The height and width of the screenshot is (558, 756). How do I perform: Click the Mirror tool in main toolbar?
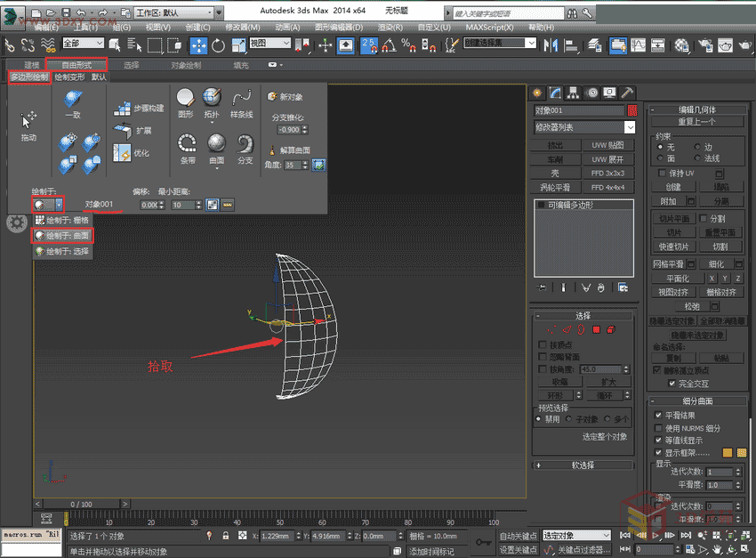click(551, 45)
